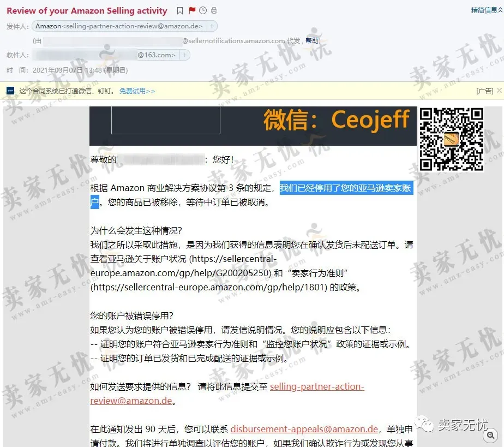This screenshot has width=504, height=447.
Task: Click the QR code image
Action: (x=451, y=139)
